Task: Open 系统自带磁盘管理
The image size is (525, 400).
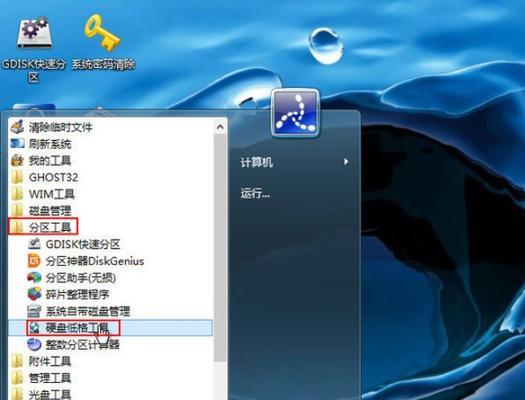Action: click(88, 311)
